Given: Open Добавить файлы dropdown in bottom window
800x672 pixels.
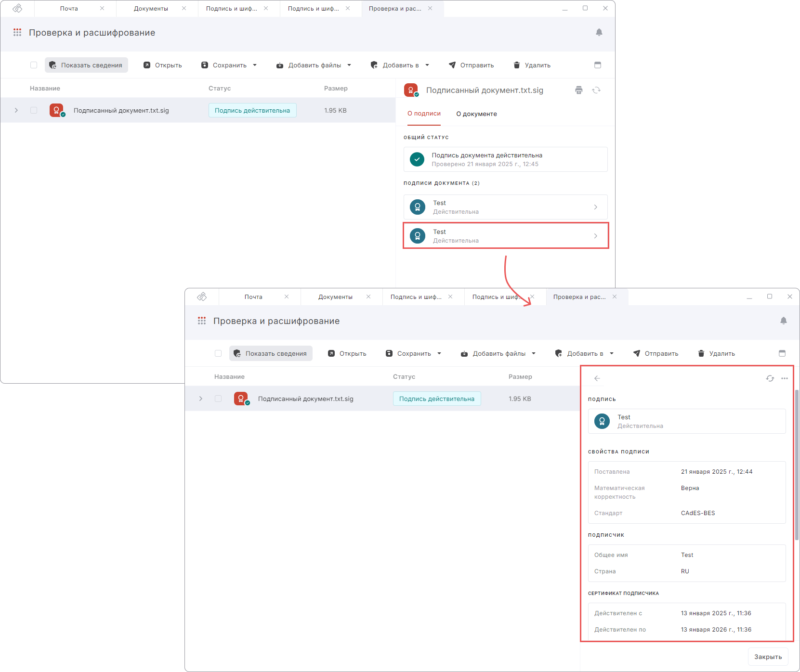Looking at the screenshot, I should coord(534,353).
